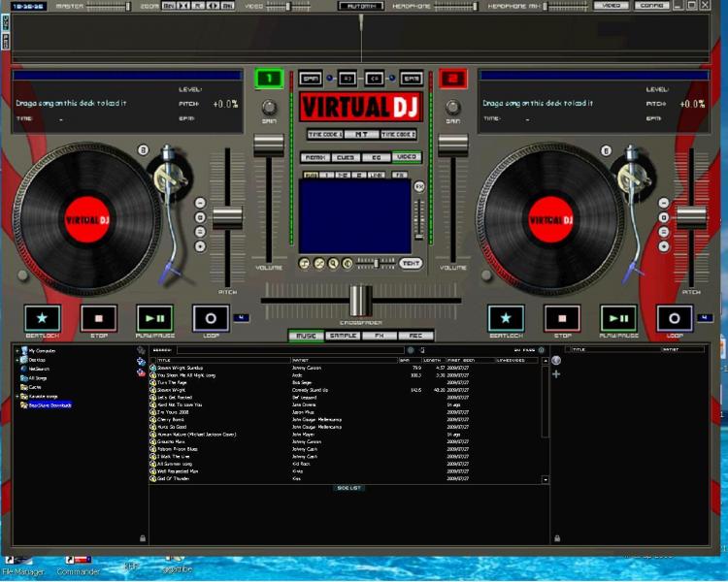The height and width of the screenshot is (582, 728).
Task: Expand the My Computer tree node
Action: (x=17, y=351)
